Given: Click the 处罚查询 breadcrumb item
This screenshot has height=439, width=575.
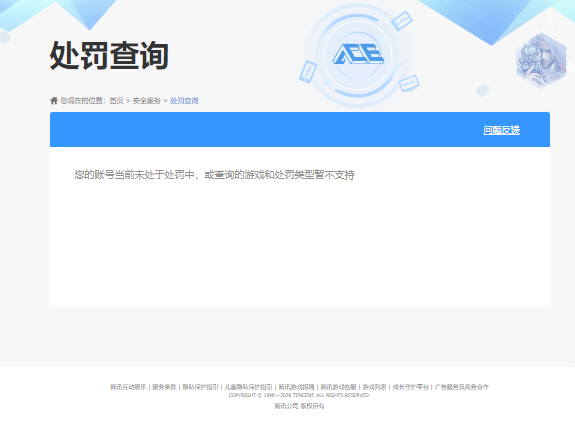Looking at the screenshot, I should pos(184,100).
